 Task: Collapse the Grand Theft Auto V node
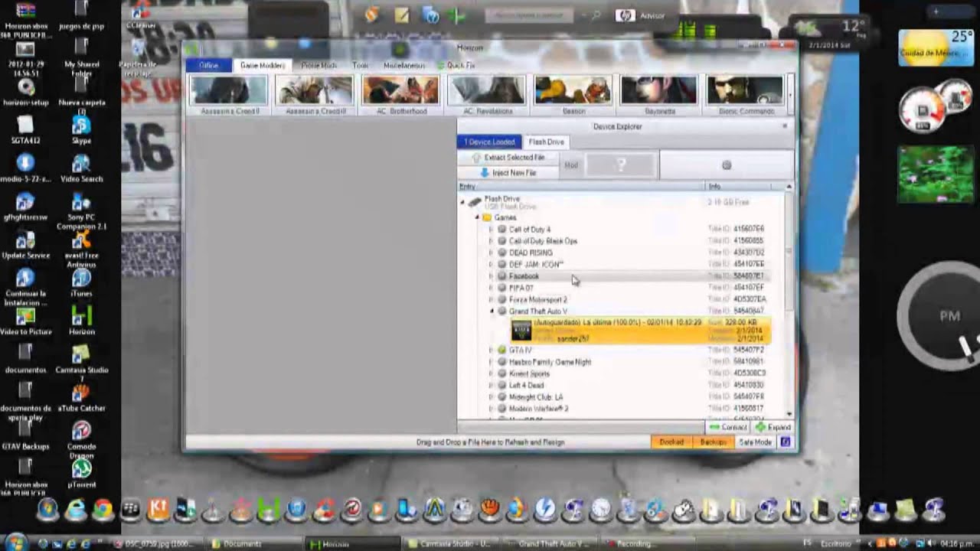point(492,311)
